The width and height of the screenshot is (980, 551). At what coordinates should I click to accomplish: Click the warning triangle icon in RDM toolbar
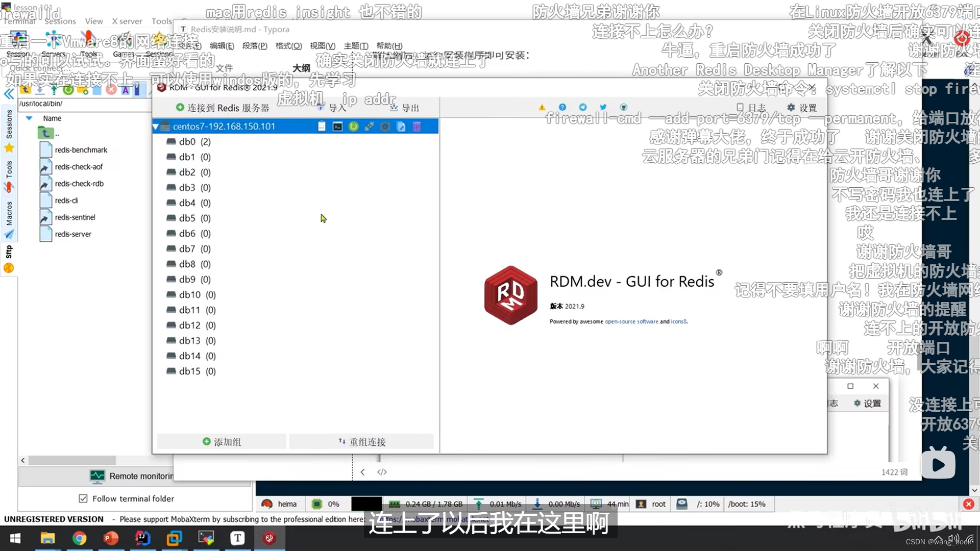click(x=542, y=107)
